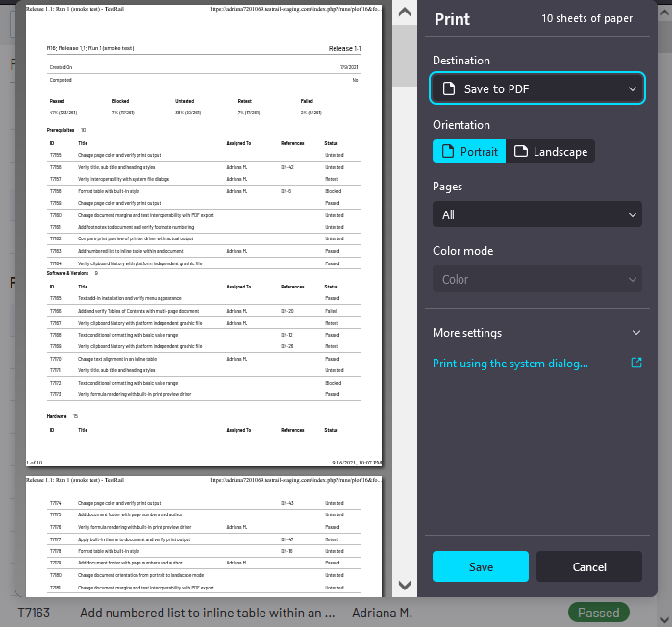Open the Destination dropdown

(x=536, y=89)
